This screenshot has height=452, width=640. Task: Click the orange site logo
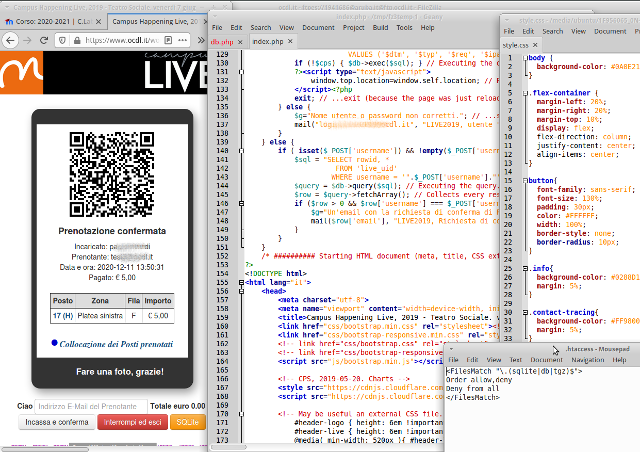(x=21, y=73)
